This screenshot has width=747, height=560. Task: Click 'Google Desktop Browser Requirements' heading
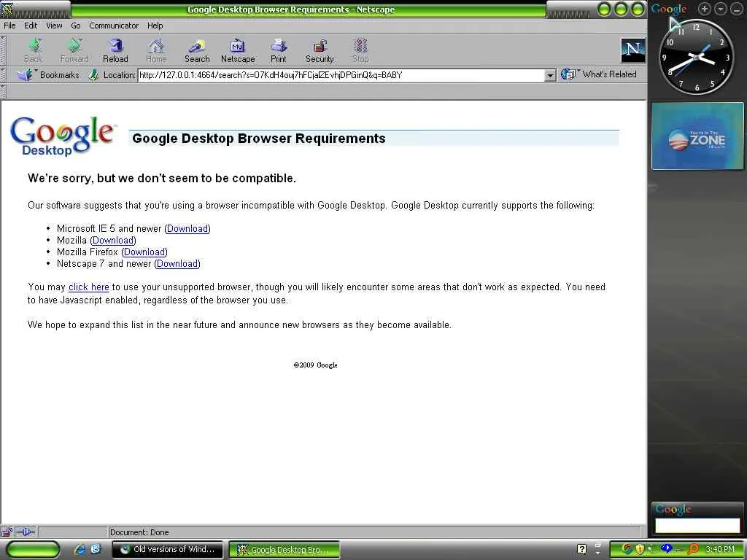point(259,139)
